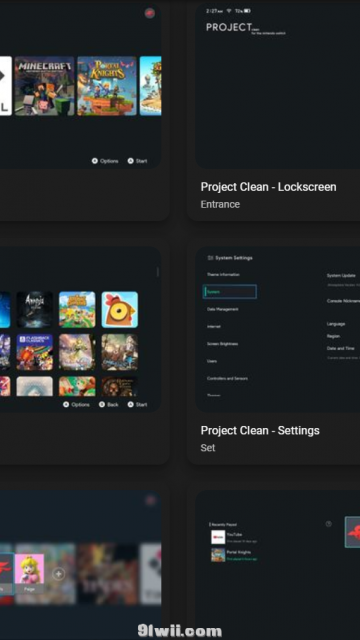
Task: Open the Project Clean - Lockscreen title
Action: pyautogui.click(x=269, y=187)
